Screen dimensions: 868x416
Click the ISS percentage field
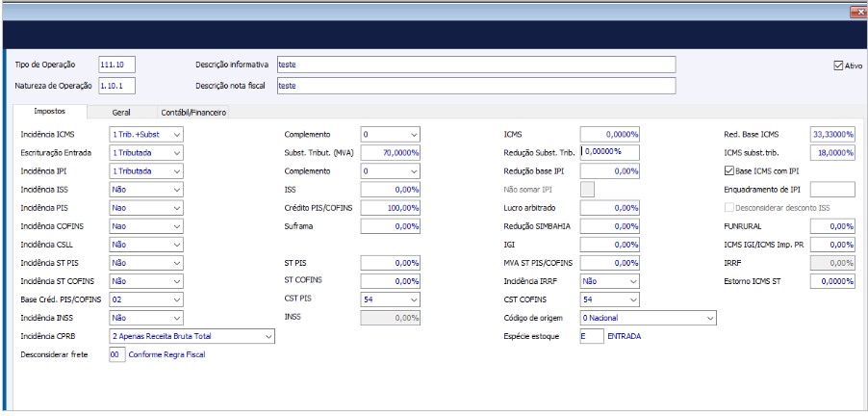pyautogui.click(x=391, y=190)
